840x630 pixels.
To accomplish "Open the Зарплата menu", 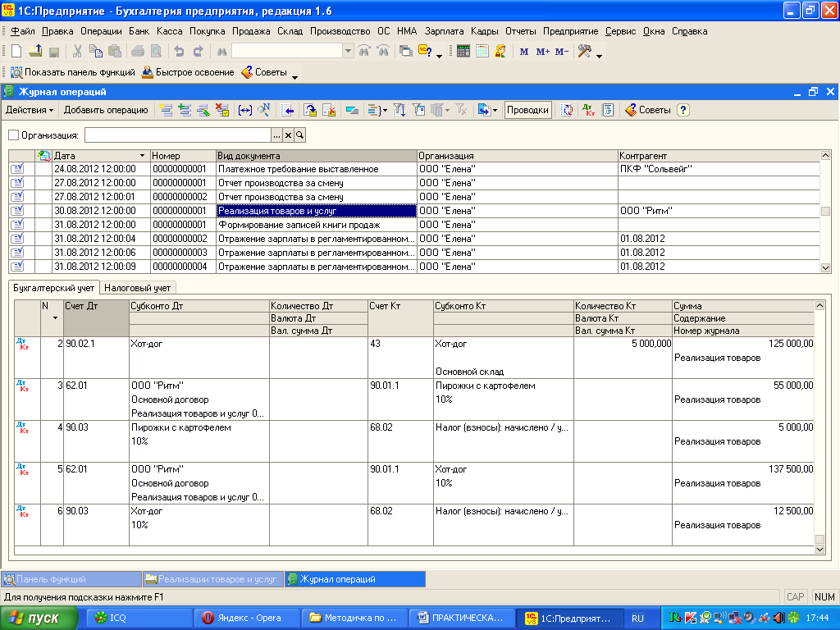I will click(x=444, y=31).
